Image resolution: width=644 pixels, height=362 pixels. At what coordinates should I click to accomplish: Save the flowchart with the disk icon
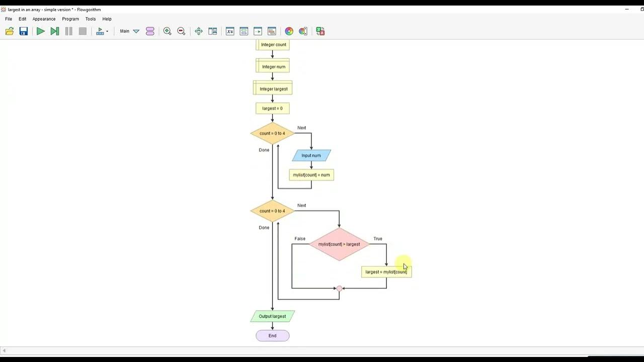coord(24,31)
